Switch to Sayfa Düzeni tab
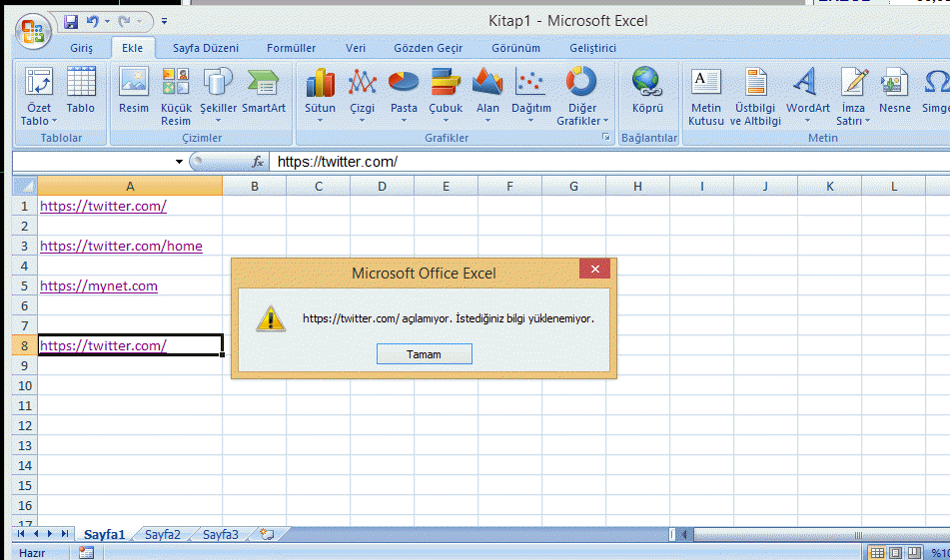 coord(206,48)
